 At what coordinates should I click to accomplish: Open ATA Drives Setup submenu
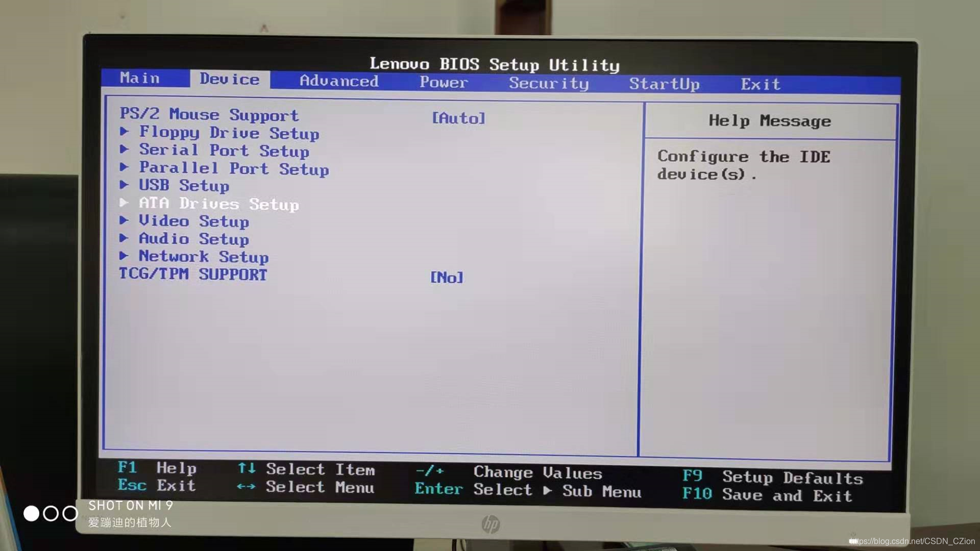click(x=219, y=203)
